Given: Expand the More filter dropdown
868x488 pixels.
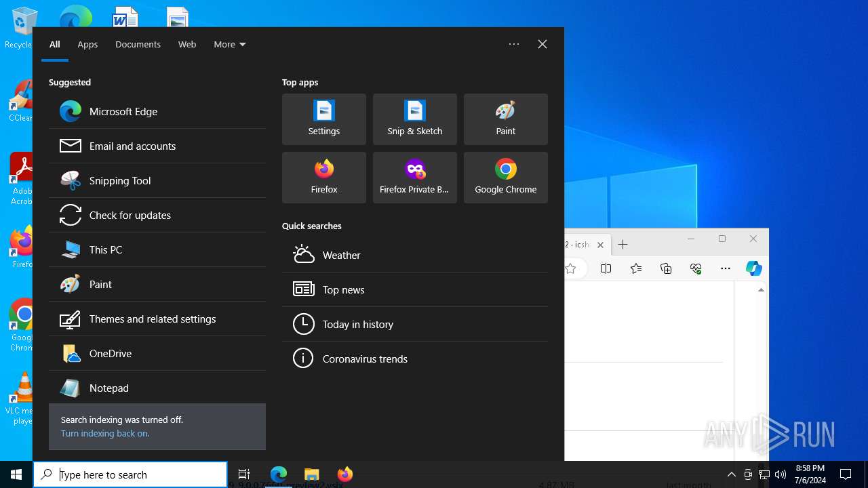Looking at the screenshot, I should [230, 44].
